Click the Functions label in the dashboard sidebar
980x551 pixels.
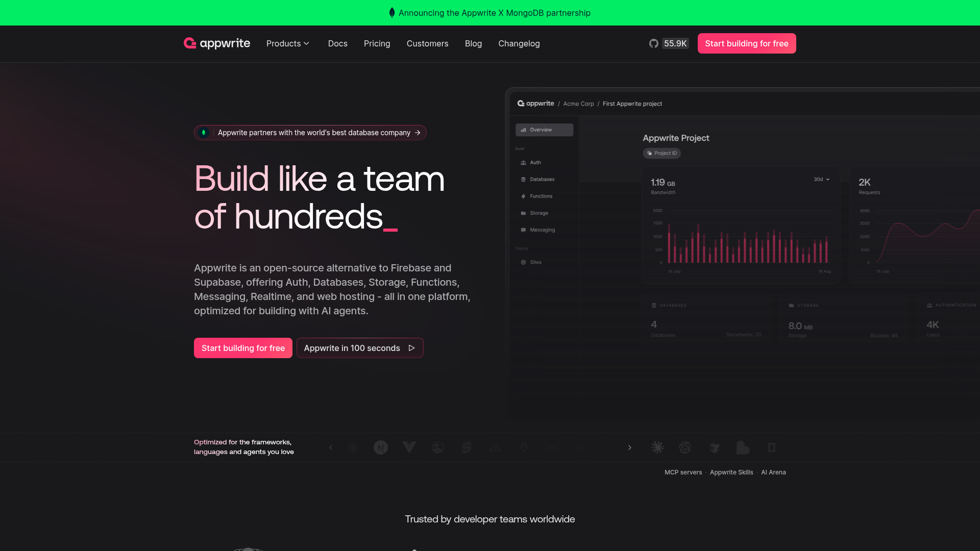pos(541,196)
